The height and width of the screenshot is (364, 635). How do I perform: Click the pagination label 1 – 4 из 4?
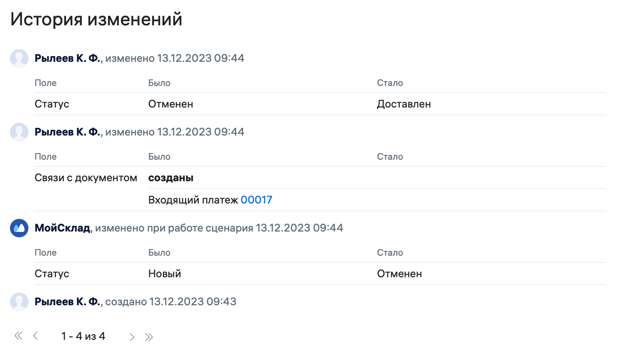(83, 336)
